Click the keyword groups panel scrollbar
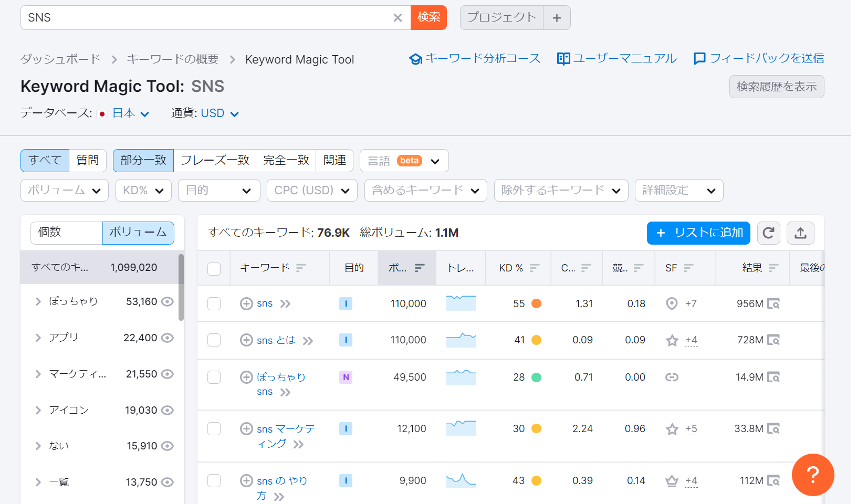This screenshot has height=504, width=857. [x=181, y=287]
